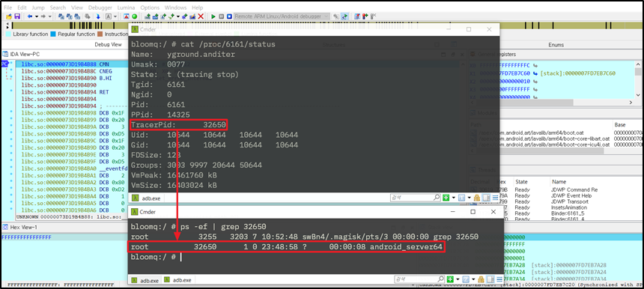Select the RET instruction line
644x289 pixels.
[x=72, y=92]
